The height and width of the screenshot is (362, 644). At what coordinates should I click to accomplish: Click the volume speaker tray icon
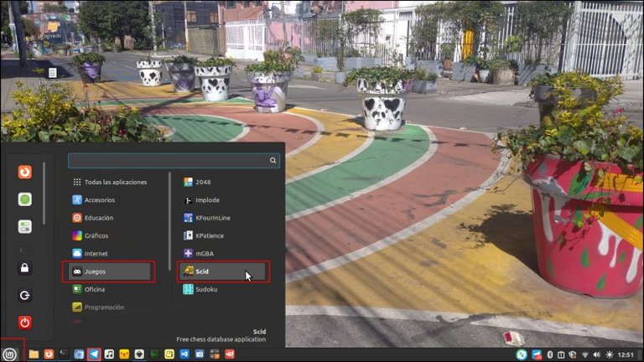pyautogui.click(x=597, y=354)
